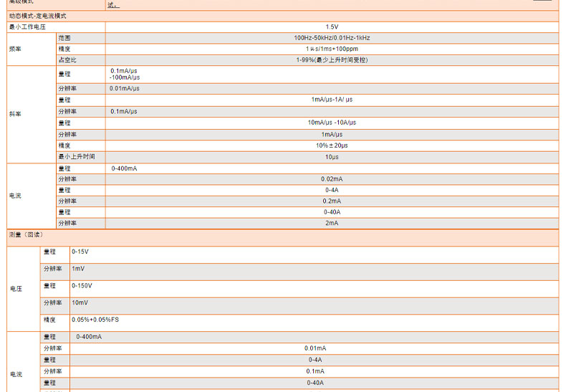Click the 100Hz-50kHz/0.01Hz-1kHz frequency range cell
566x392 pixels.
click(332, 37)
